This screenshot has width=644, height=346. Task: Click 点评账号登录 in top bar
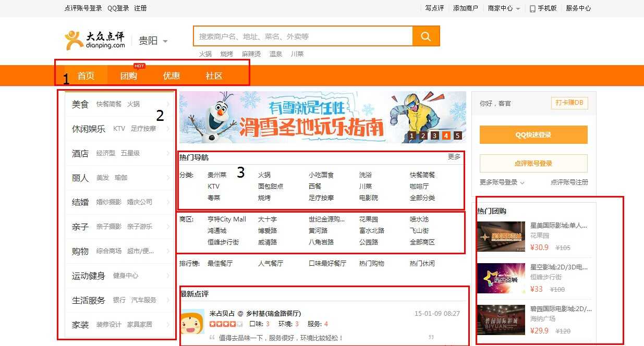(x=83, y=8)
